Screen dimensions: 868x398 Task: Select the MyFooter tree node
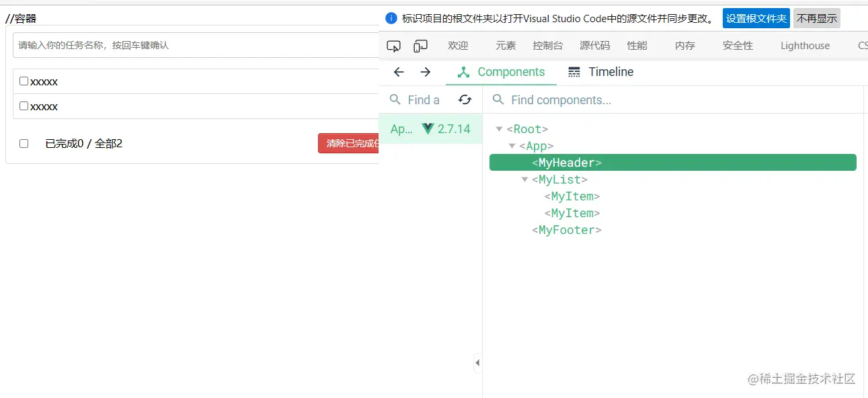click(567, 230)
